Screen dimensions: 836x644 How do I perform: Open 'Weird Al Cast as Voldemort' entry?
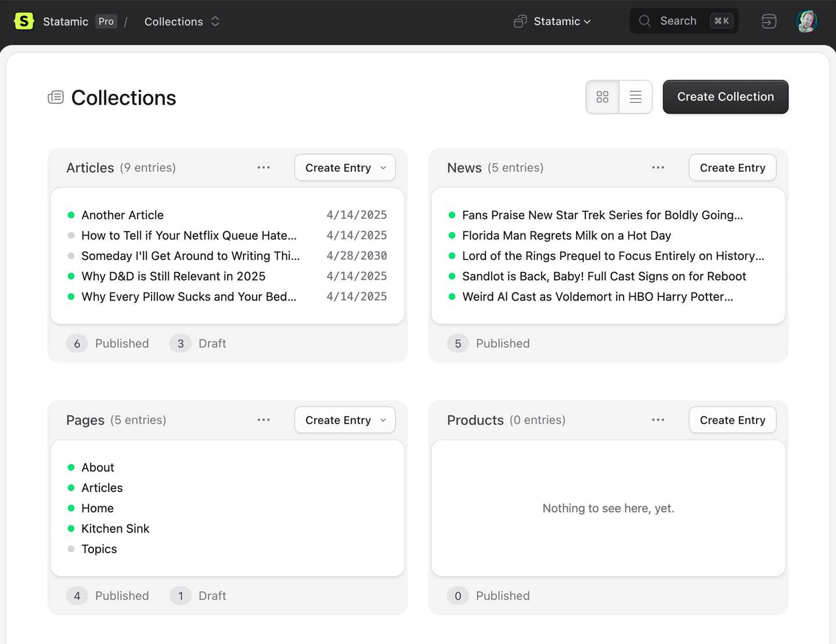click(597, 296)
